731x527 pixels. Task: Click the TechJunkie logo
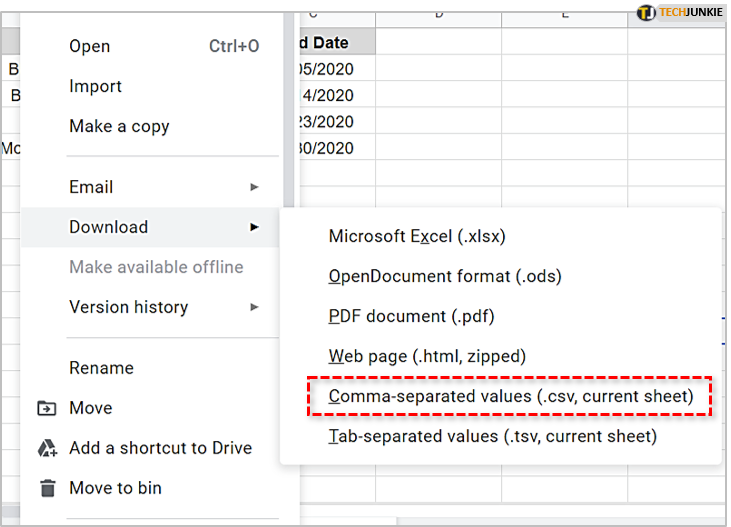[680, 12]
